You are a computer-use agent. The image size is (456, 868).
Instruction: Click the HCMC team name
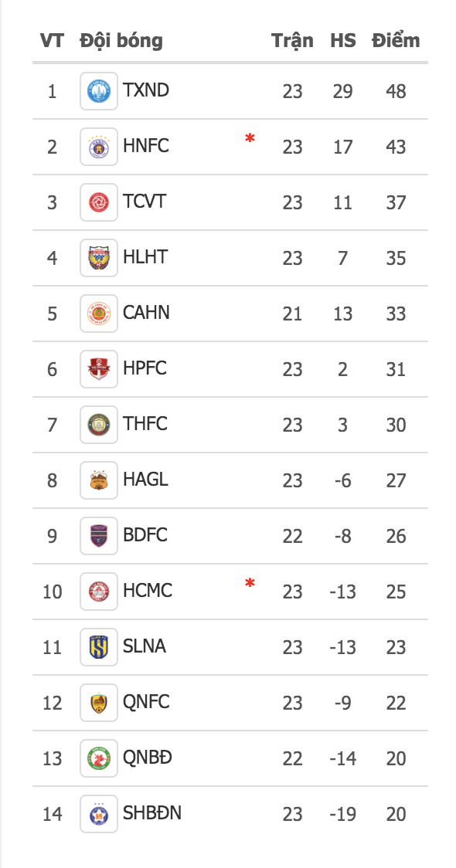click(148, 591)
